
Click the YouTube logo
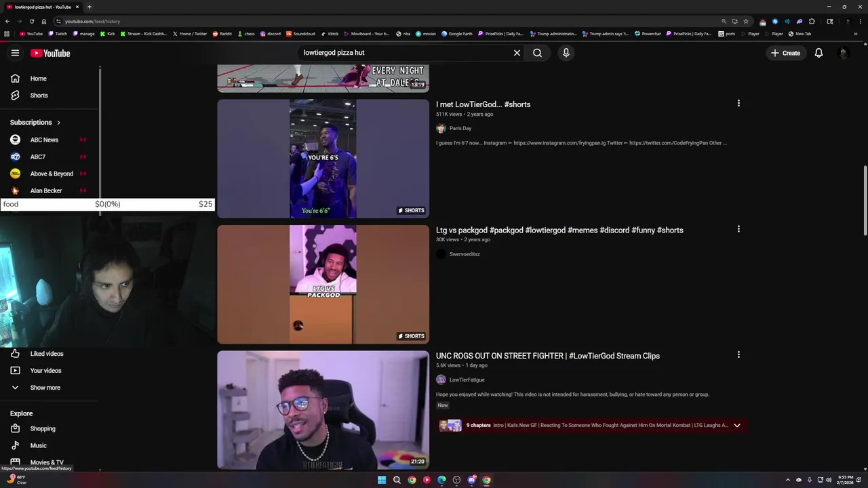(50, 53)
